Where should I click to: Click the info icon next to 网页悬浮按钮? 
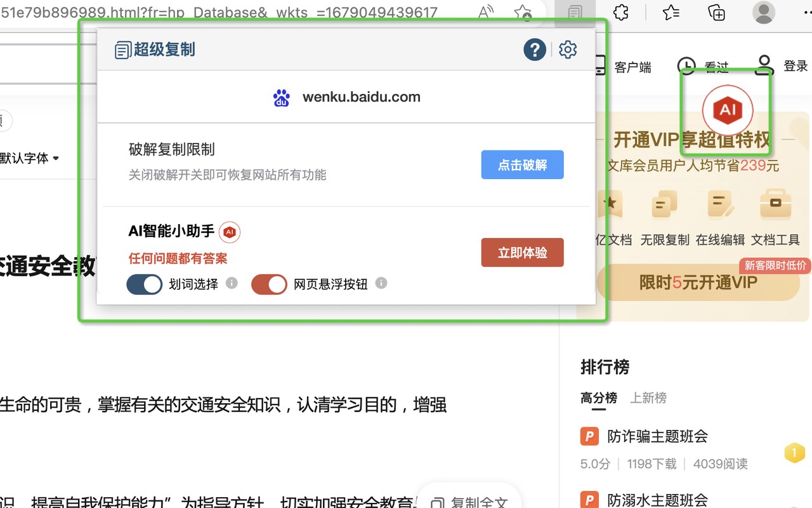[381, 283]
